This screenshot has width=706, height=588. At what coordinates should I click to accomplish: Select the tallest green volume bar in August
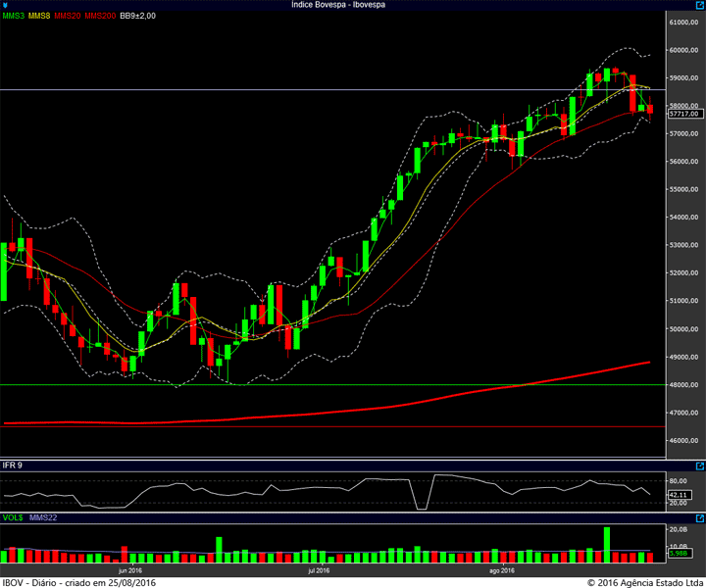coord(607,545)
